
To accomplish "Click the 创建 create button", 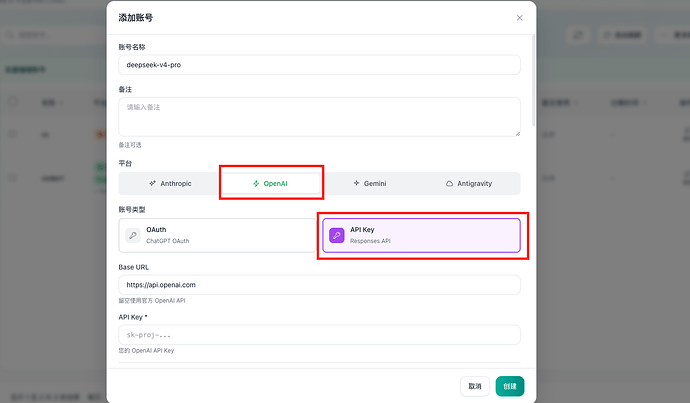I will [510, 386].
